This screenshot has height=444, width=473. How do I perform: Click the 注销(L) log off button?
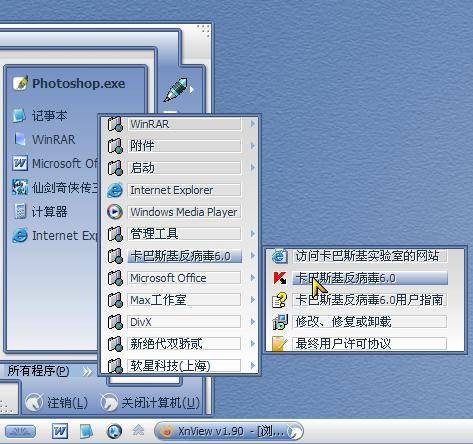click(57, 402)
